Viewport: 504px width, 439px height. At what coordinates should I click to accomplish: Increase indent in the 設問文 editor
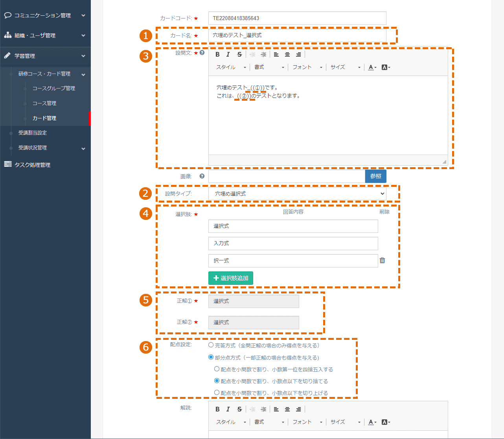[263, 55]
